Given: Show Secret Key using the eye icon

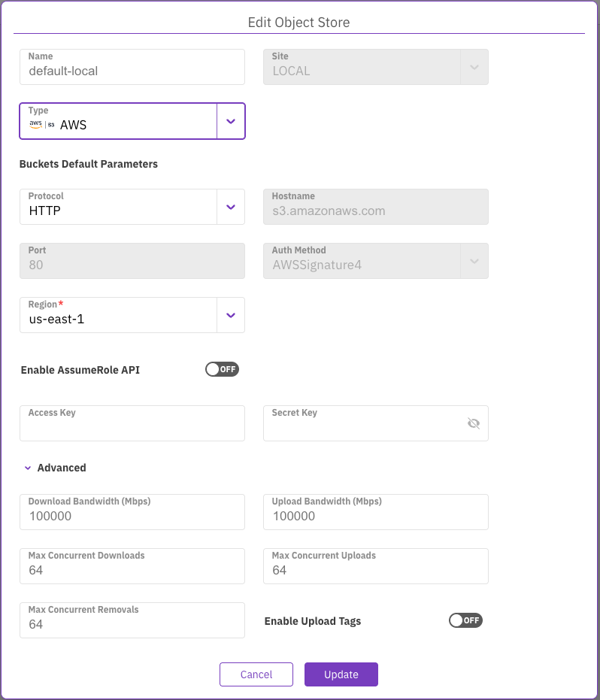Looking at the screenshot, I should pyautogui.click(x=473, y=423).
